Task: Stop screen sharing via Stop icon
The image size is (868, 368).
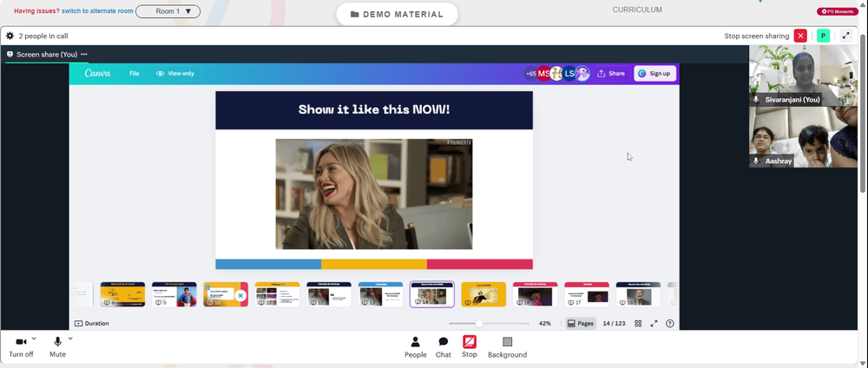Action: 470,347
